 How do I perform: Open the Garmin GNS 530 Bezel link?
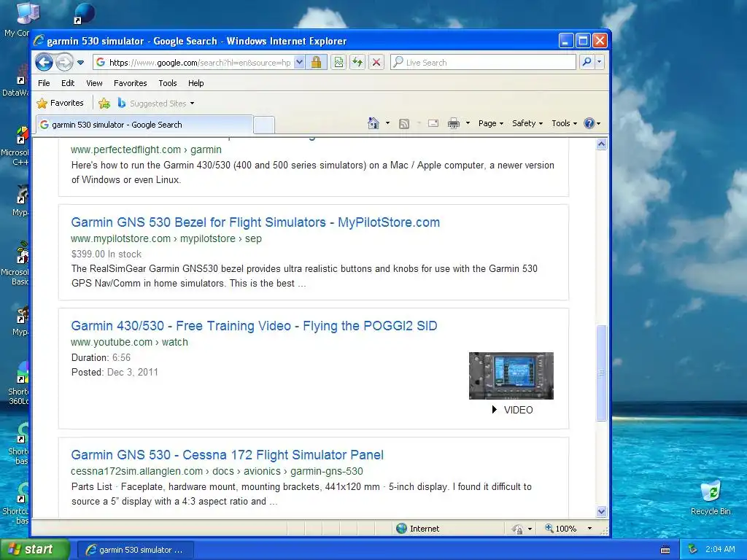tap(255, 222)
